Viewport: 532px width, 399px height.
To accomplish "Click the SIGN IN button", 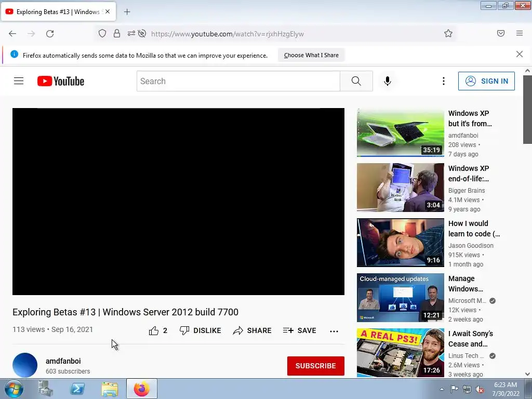I will pos(486,81).
